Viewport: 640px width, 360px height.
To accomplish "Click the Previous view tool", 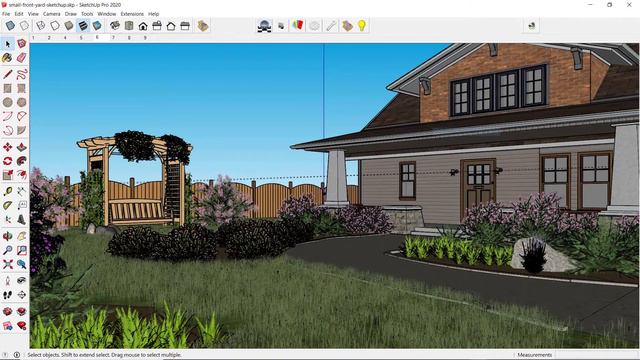I will tap(22, 264).
